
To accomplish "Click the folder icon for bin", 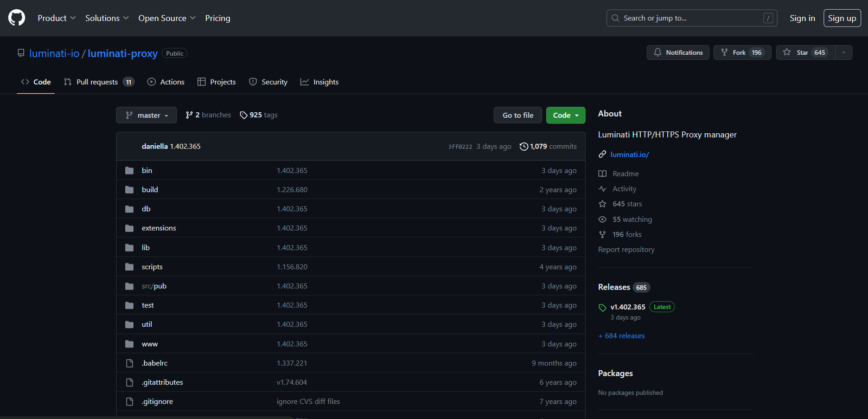I will (129, 171).
